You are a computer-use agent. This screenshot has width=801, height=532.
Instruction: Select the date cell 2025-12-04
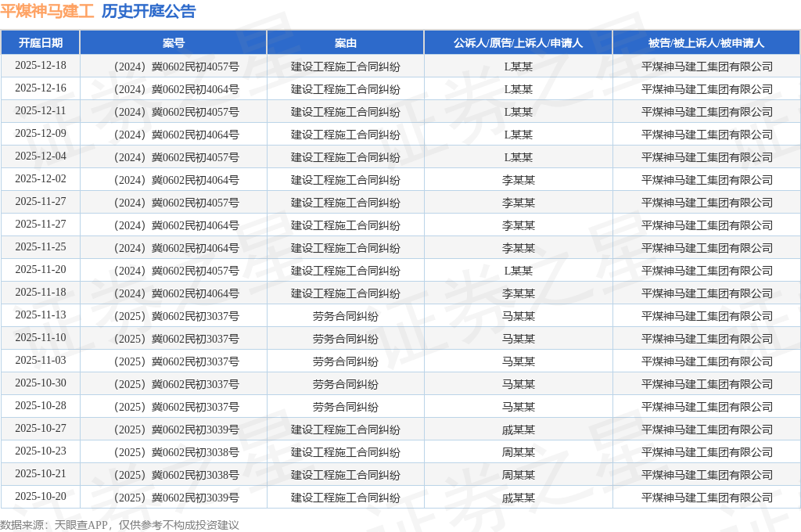pyautogui.click(x=41, y=156)
